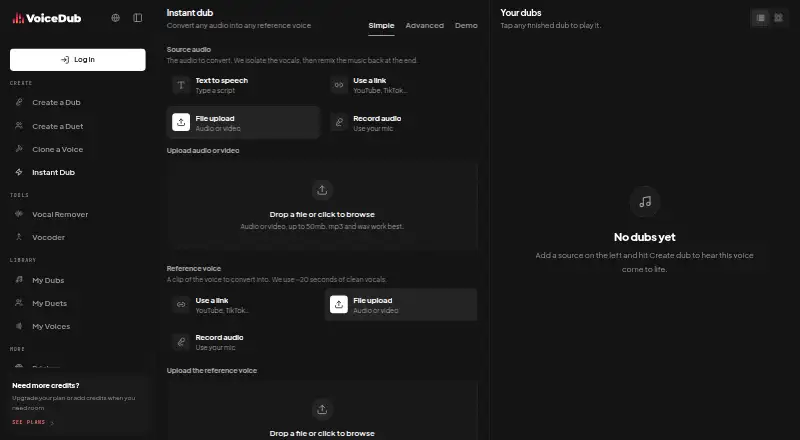This screenshot has height=440, width=800.
Task: Switch Your dubs to list view
Action: click(761, 18)
